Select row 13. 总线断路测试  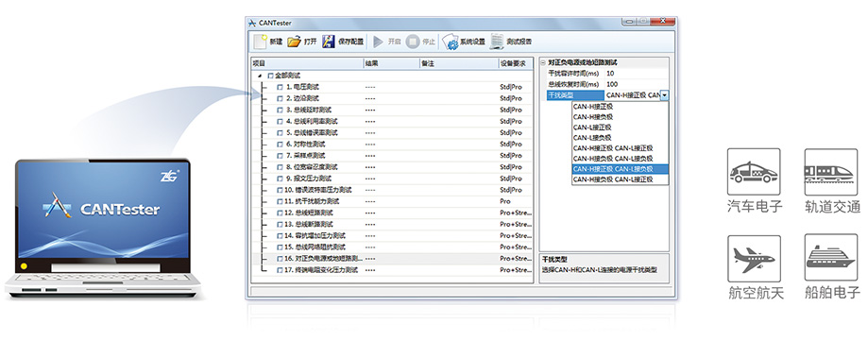(x=392, y=224)
